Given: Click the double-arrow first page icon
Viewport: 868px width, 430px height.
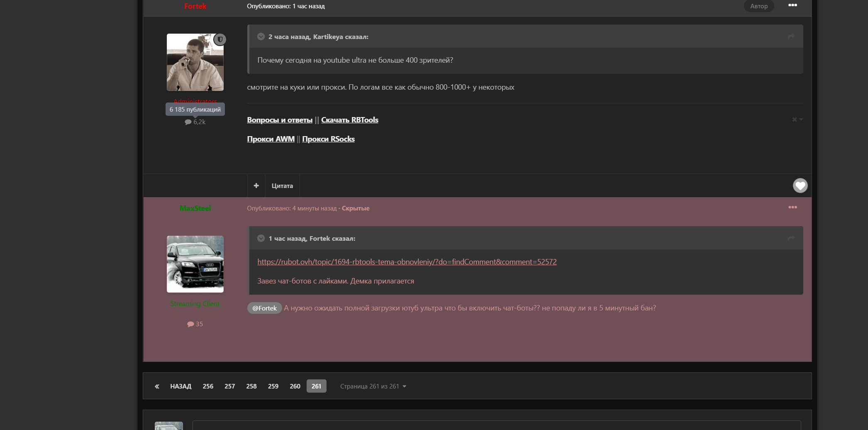Looking at the screenshot, I should (157, 386).
